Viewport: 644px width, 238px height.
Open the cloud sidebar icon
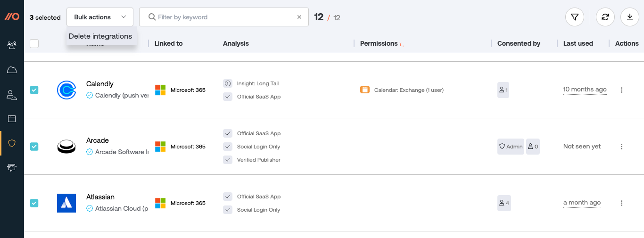pyautogui.click(x=12, y=70)
